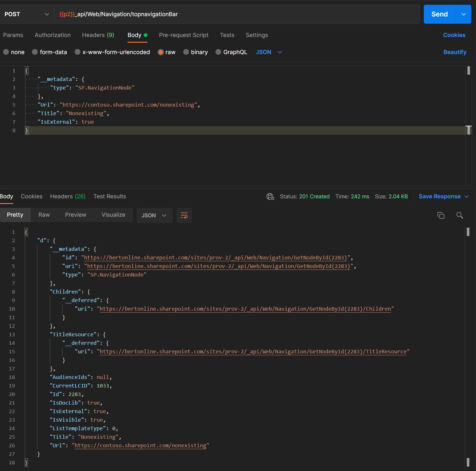This screenshot has height=471, width=476.
Task: Open the Pre-request Script tab
Action: 184,35
